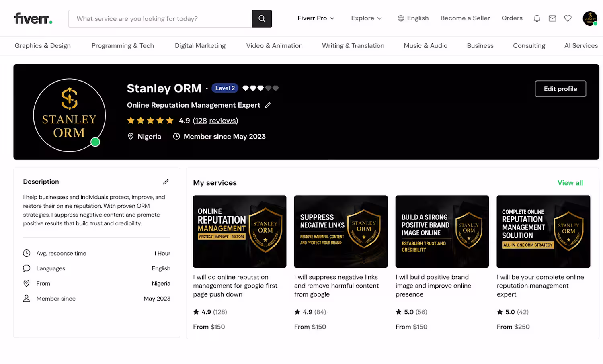This screenshot has height=364, width=603.
Task: Open gig title about google first page push down
Action: click(x=235, y=286)
